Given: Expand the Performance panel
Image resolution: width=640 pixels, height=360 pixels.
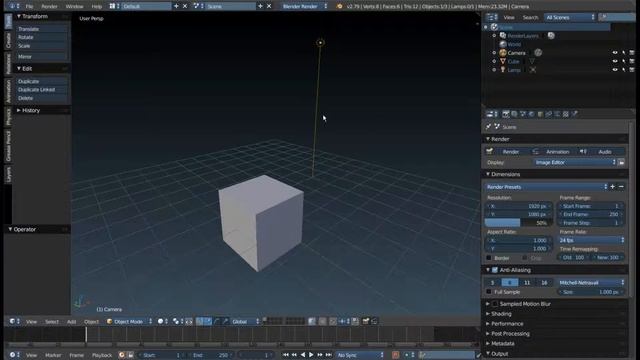Looking at the screenshot, I should click(x=507, y=324).
